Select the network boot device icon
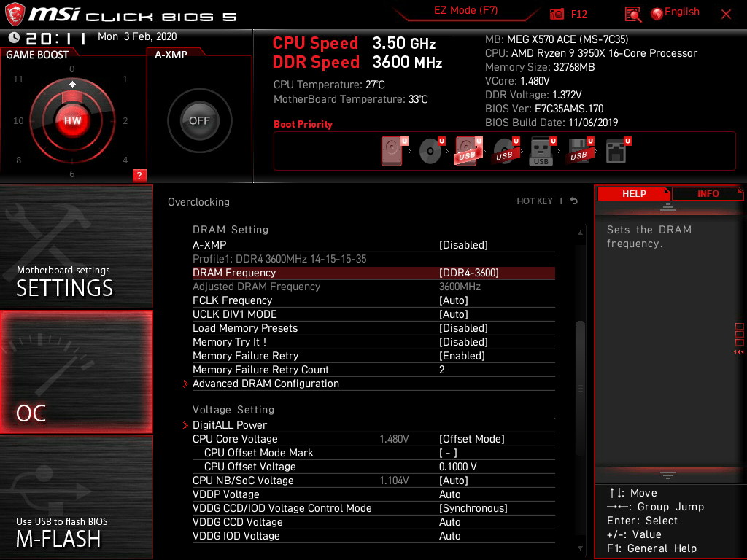Screen dimensions: 747x560 618,150
